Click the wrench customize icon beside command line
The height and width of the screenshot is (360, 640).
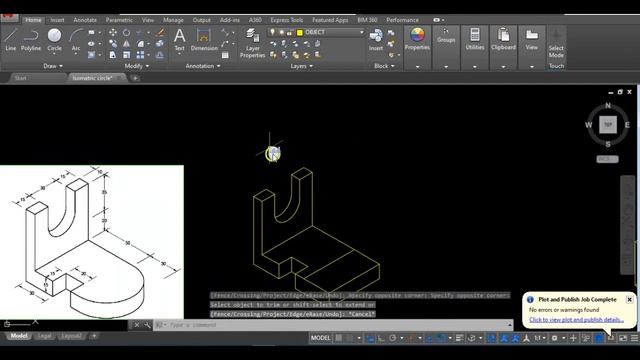147,325
